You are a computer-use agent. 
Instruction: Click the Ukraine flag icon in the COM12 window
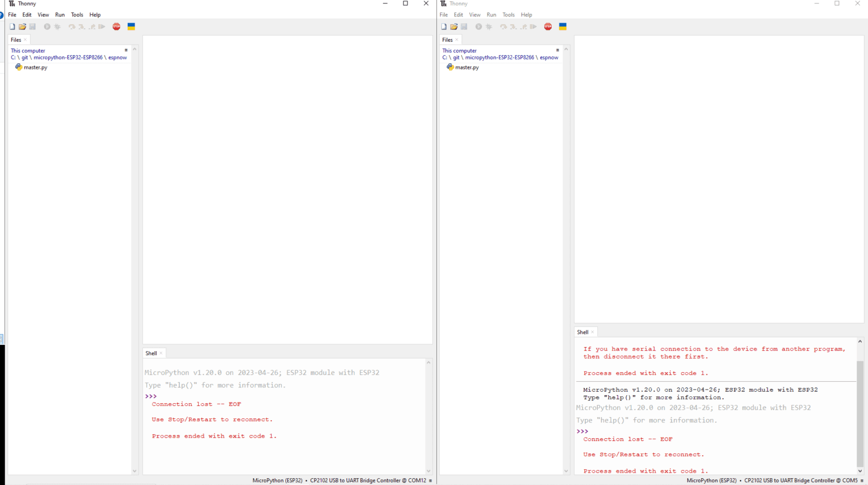pos(131,27)
